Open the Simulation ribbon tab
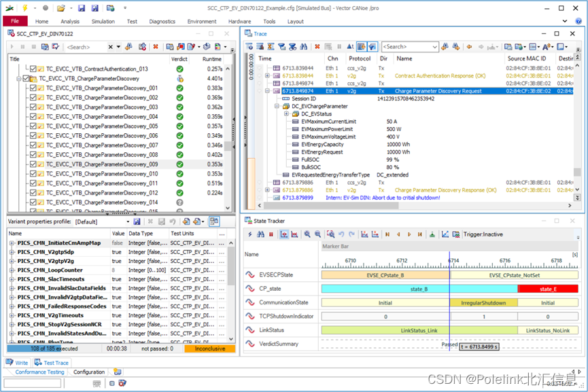The image size is (588, 392). (103, 22)
